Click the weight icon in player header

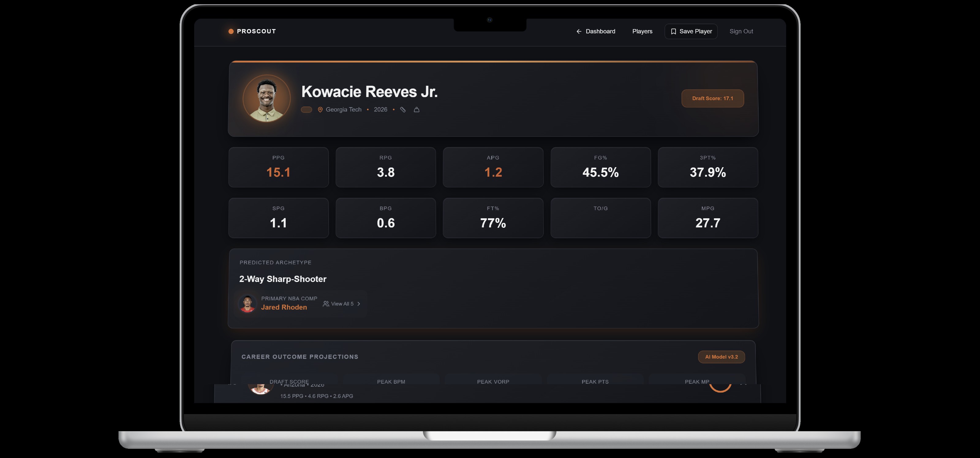pos(417,110)
